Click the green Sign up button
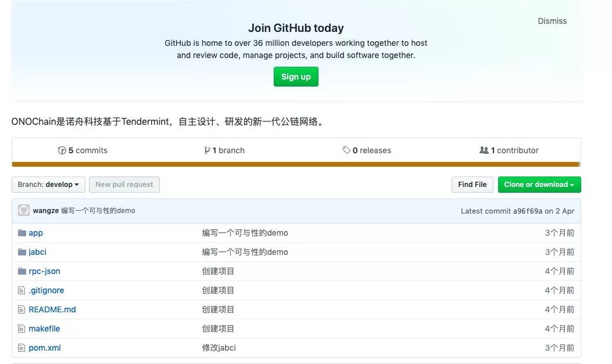The width and height of the screenshot is (612, 364). click(296, 77)
